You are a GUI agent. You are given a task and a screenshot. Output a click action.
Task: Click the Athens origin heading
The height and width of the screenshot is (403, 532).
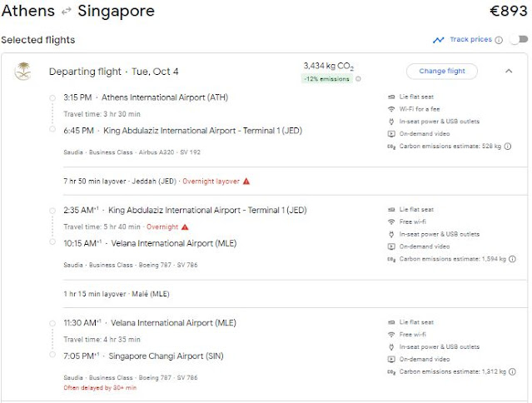28,11
